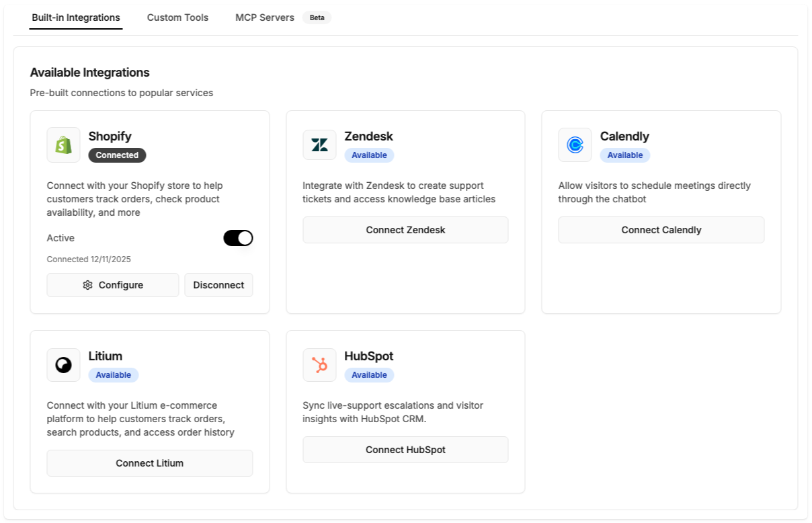
Task: Click the Available badge on the Zendesk card
Action: [x=369, y=155]
